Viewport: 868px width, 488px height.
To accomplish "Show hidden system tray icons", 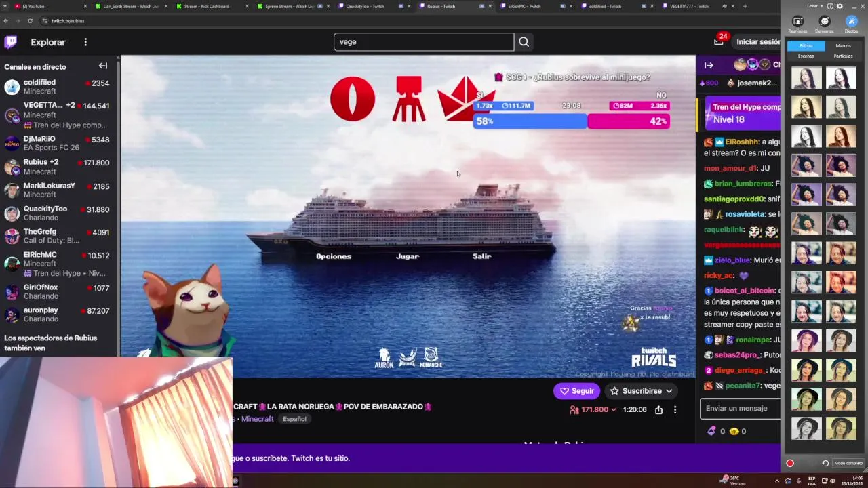I will pyautogui.click(x=777, y=481).
